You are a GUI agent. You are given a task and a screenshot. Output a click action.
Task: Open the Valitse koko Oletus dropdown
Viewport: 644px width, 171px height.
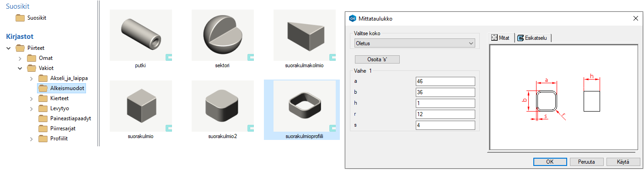click(415, 43)
